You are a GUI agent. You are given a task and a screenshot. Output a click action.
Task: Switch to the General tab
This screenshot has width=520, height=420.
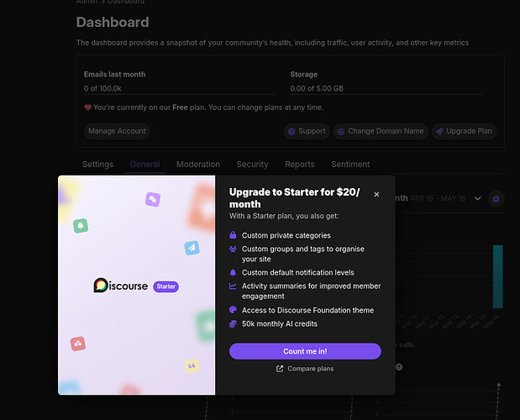pos(145,165)
